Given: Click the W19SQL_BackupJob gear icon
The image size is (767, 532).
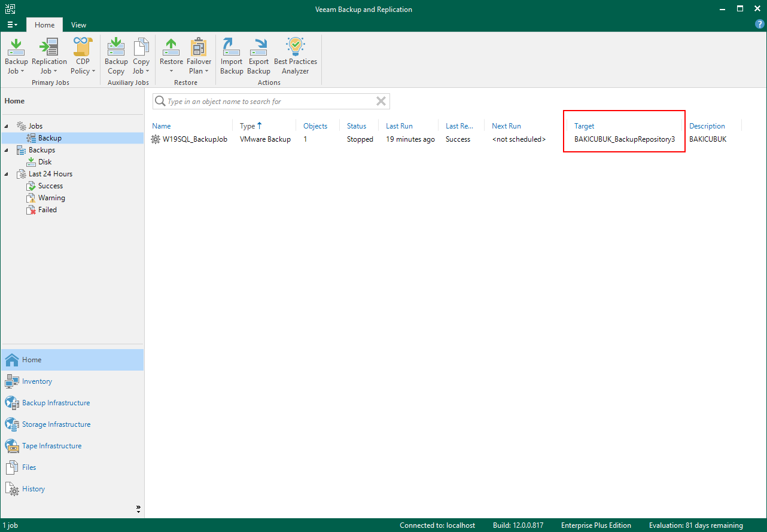Looking at the screenshot, I should [156, 139].
